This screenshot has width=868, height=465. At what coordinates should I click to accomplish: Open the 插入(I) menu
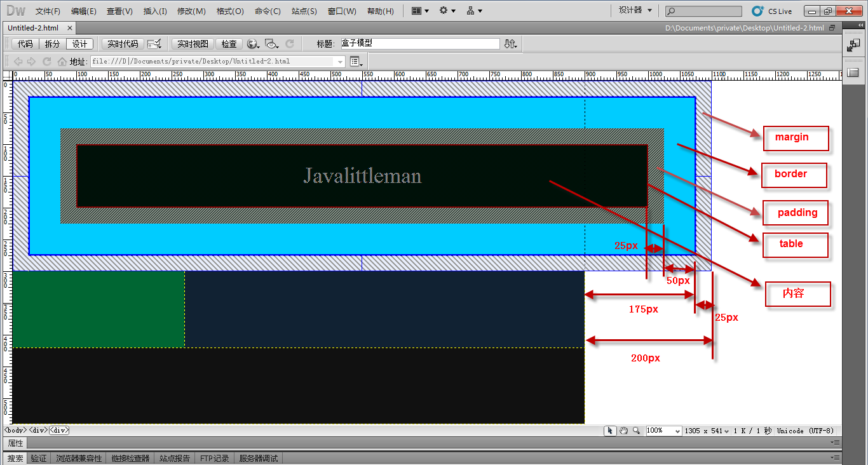tap(155, 11)
